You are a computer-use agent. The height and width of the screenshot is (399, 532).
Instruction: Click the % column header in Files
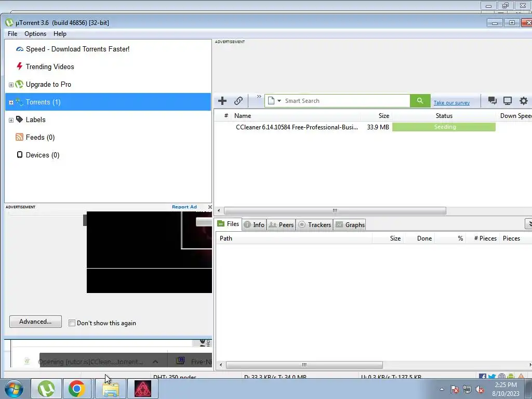pos(460,238)
